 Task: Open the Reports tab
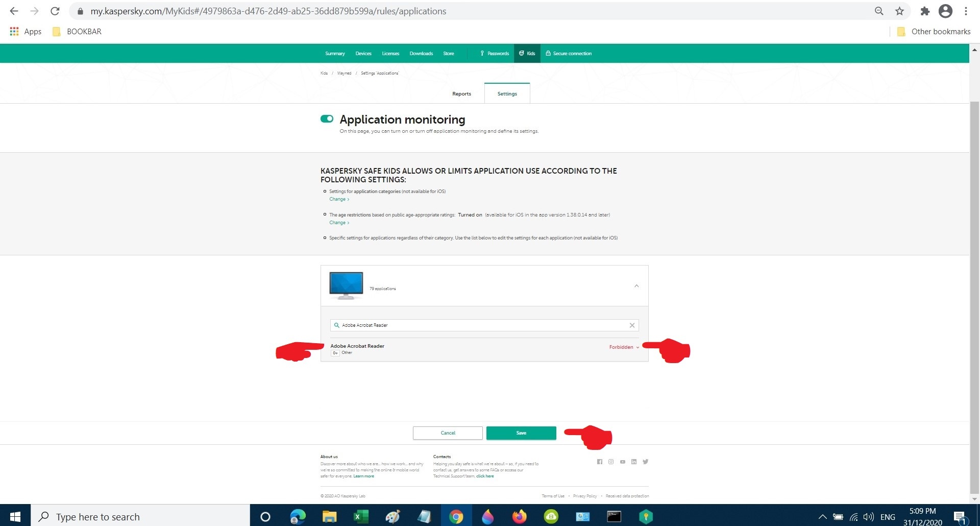(x=461, y=94)
